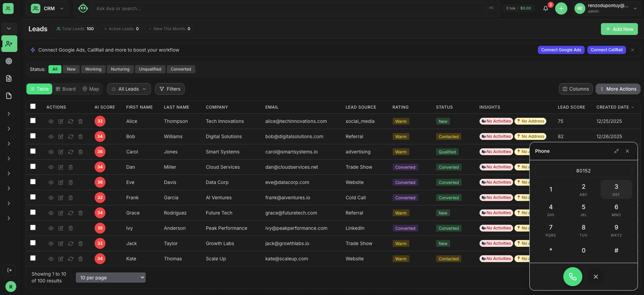644x295 pixels.
Task: Switch to the Board view
Action: 66,89
